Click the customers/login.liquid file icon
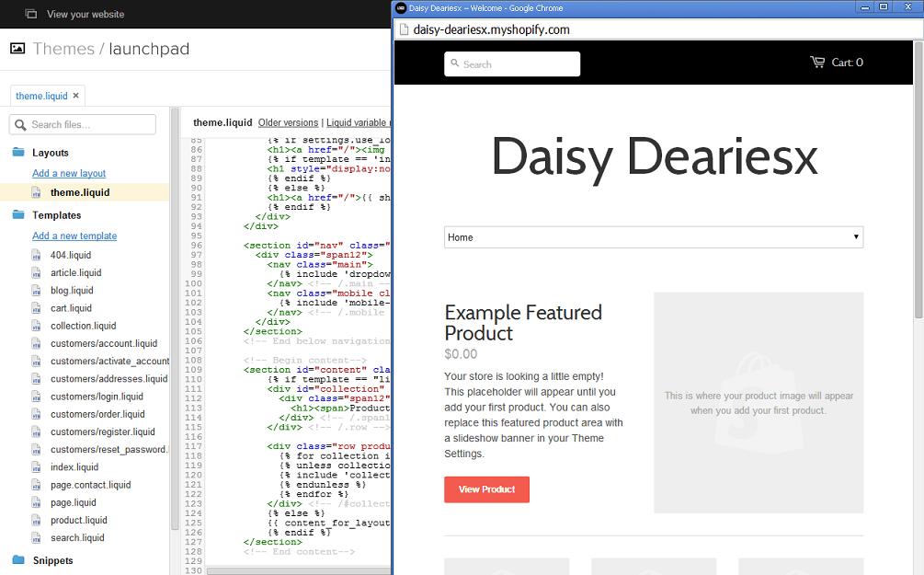The height and width of the screenshot is (575, 924). pyautogui.click(x=36, y=397)
